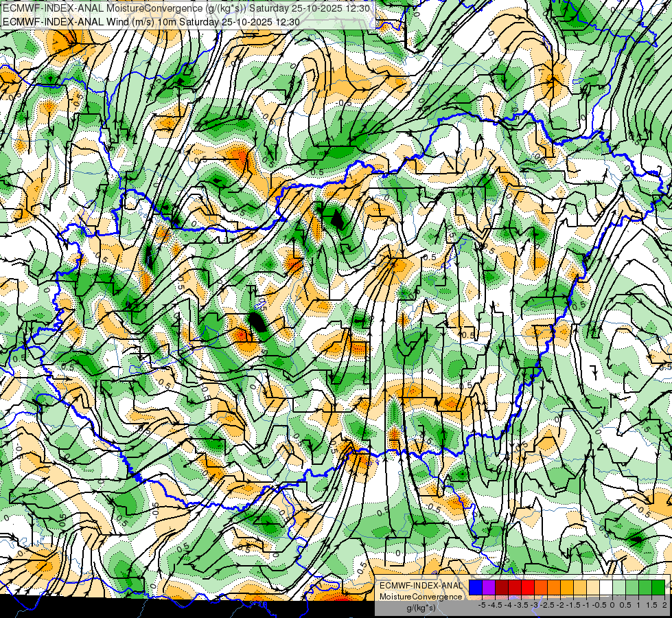Click the legend's ECMWF-INDEX-ANAL label
This screenshot has height=618, width=672.
pos(421,586)
